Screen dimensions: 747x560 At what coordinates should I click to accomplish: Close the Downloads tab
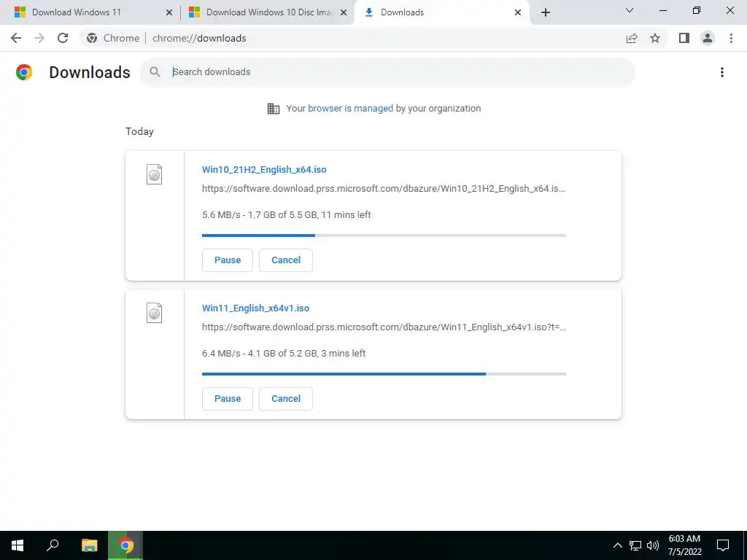(518, 12)
